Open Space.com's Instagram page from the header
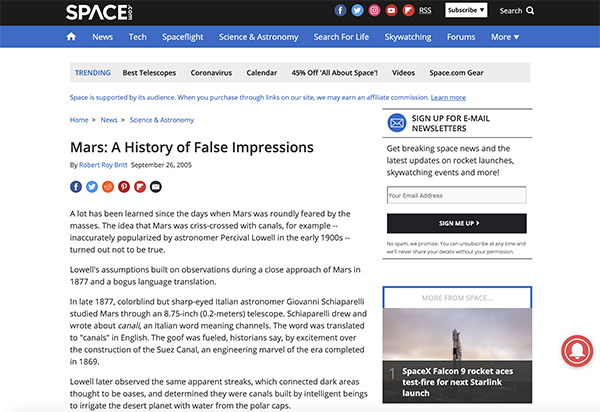 click(x=374, y=11)
